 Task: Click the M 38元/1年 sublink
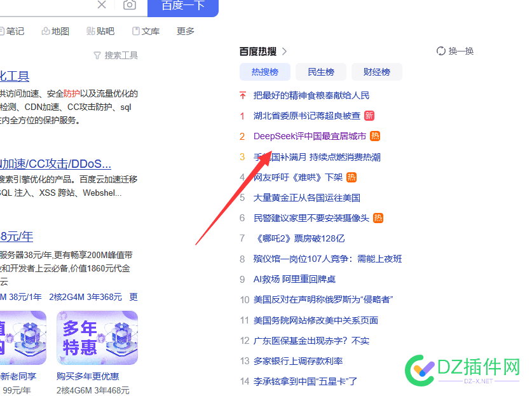(x=21, y=297)
